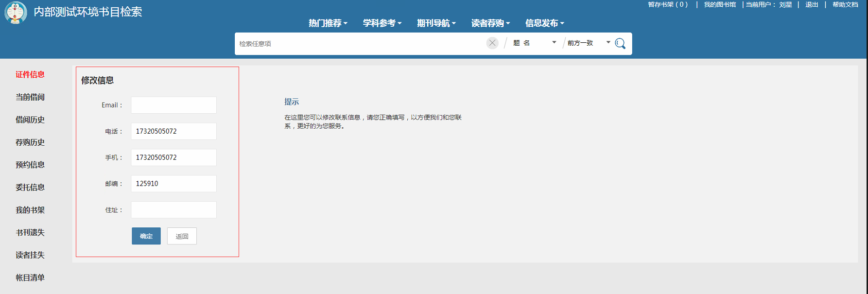Image resolution: width=868 pixels, height=294 pixels.
Task: Click the 邮编 field containing 125910
Action: [174, 184]
